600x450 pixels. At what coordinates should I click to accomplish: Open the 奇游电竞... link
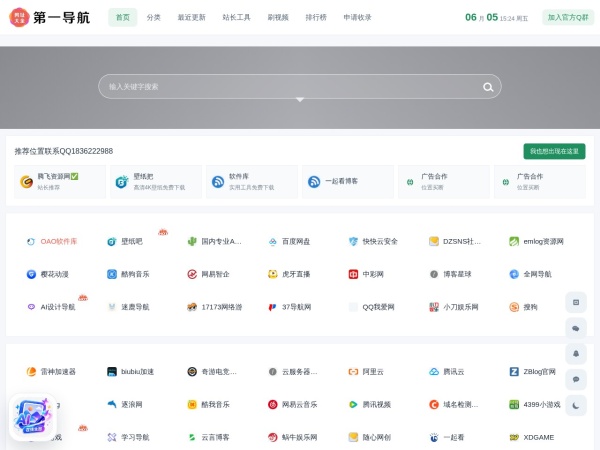pos(219,372)
